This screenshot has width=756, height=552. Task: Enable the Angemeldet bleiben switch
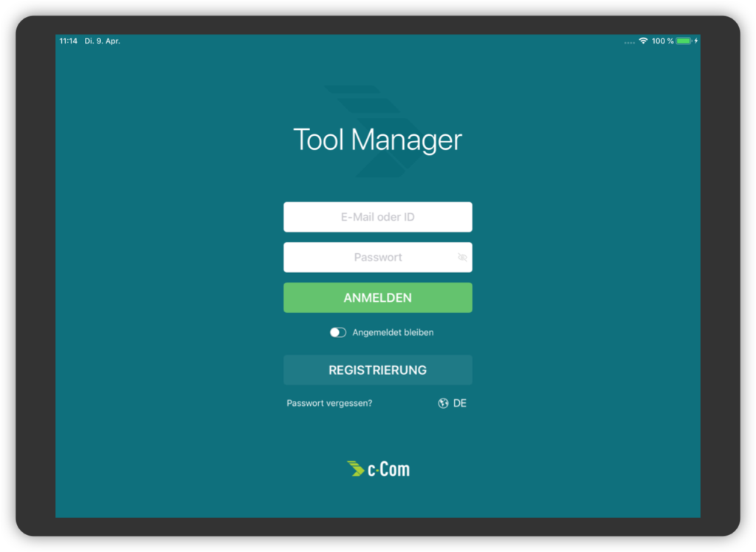pyautogui.click(x=338, y=333)
